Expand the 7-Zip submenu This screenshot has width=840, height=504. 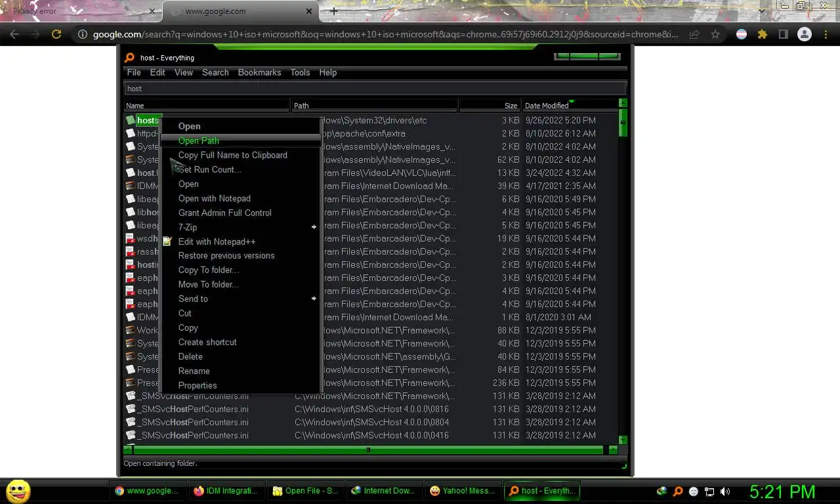point(240,227)
